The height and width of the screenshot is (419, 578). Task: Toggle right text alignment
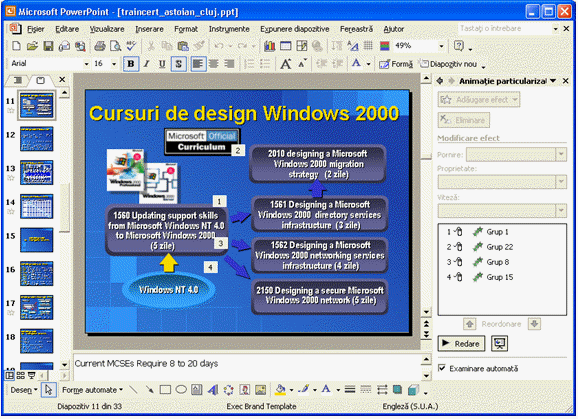tap(229, 64)
